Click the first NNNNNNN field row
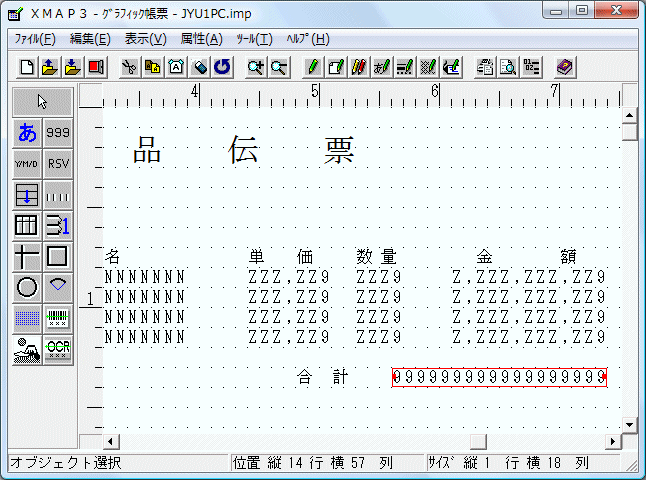The height and width of the screenshot is (480, 646). click(144, 277)
